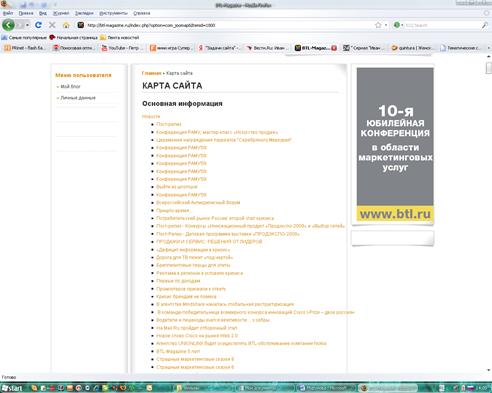Open the Закладки menu
The image size is (492, 393).
click(84, 13)
